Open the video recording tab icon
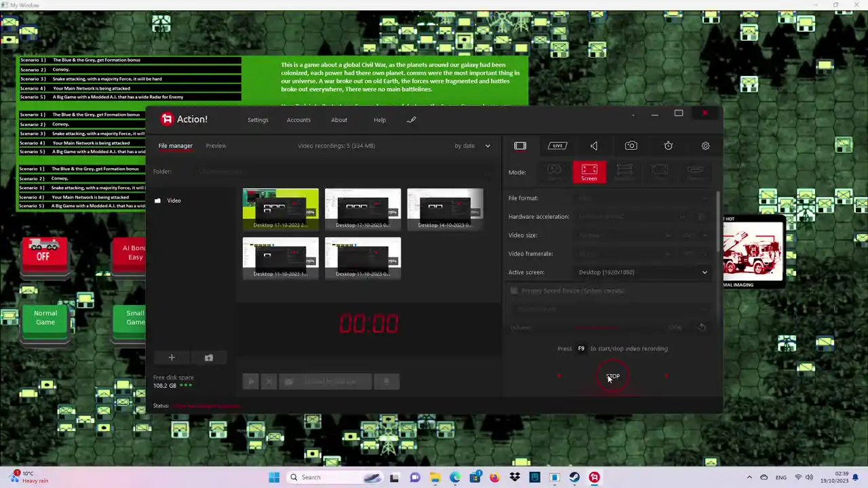Viewport: 868px width, 488px height. (x=520, y=146)
